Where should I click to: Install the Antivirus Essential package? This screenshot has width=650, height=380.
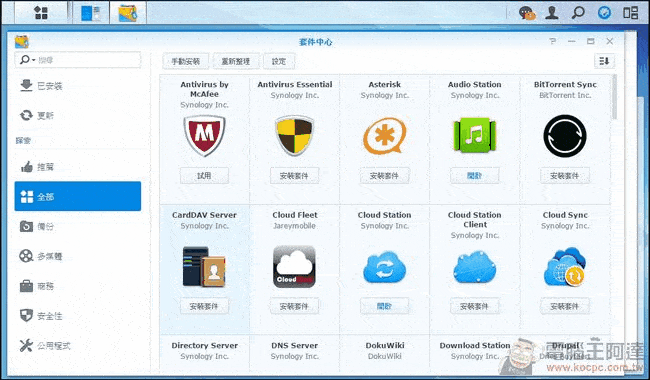point(294,176)
